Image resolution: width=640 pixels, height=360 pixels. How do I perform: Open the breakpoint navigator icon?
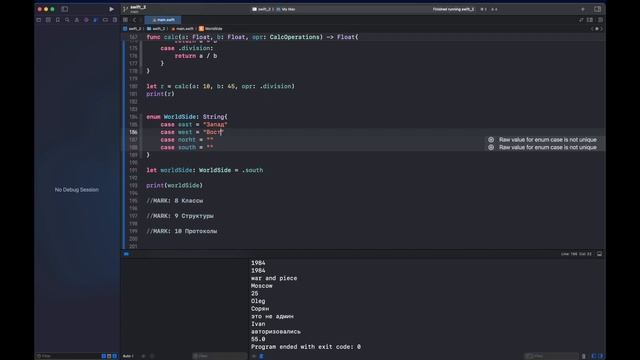[105, 20]
